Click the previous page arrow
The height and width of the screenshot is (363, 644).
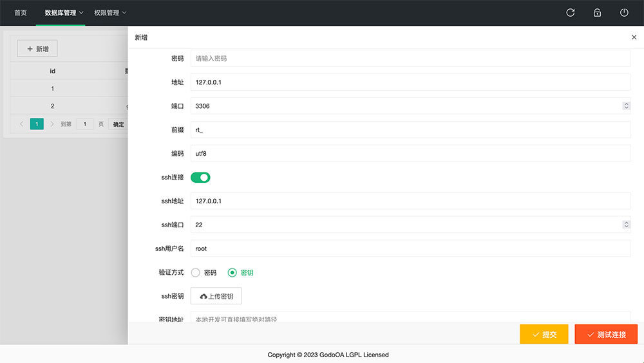pos(21,124)
